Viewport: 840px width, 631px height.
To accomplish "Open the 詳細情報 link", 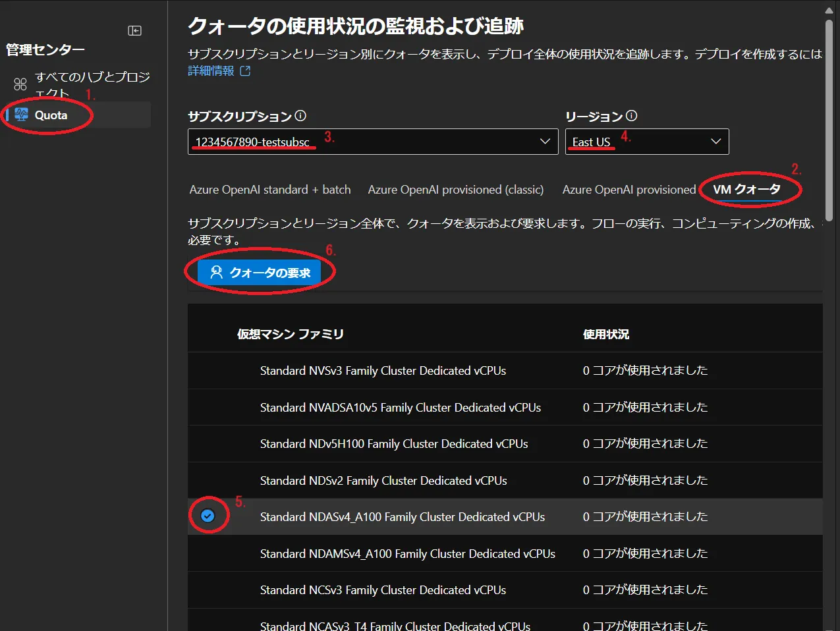I will 211,71.
